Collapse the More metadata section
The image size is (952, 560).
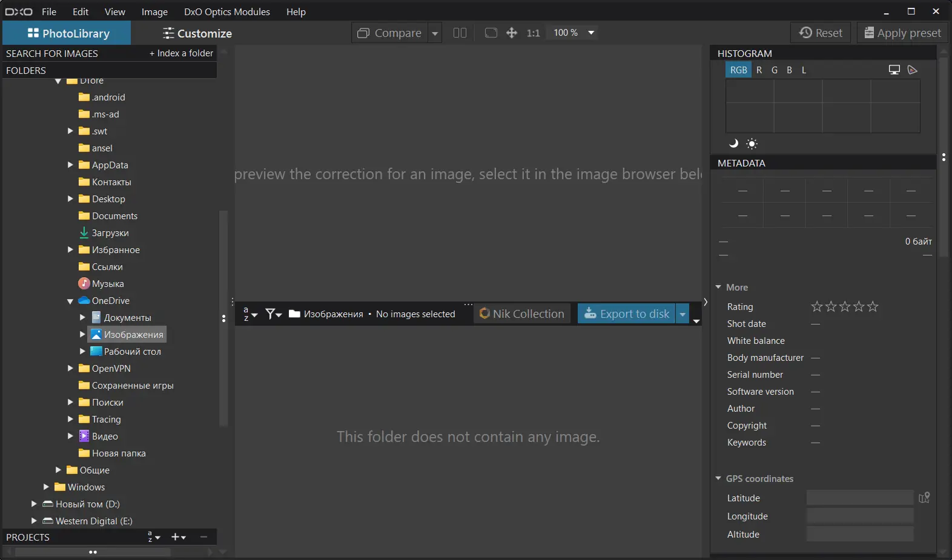click(718, 287)
